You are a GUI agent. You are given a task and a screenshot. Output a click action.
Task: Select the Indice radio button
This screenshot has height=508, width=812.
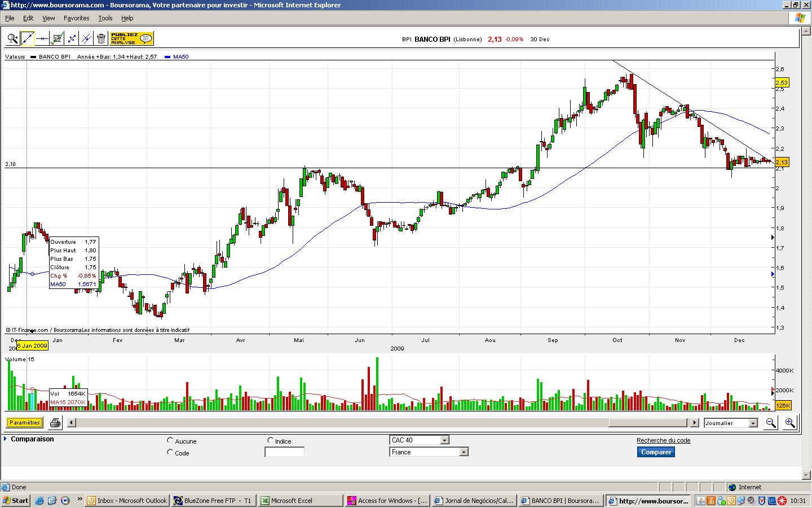point(270,440)
